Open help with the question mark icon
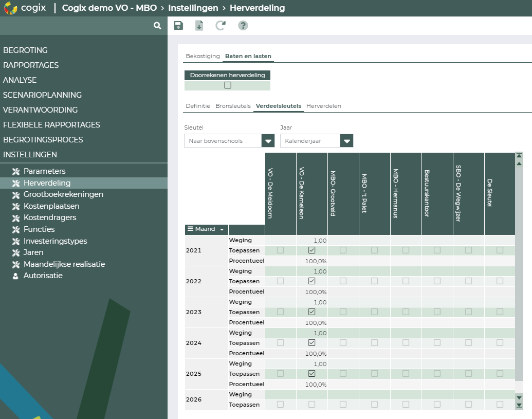Screen dimensions: 532x419 pyautogui.click(x=243, y=25)
